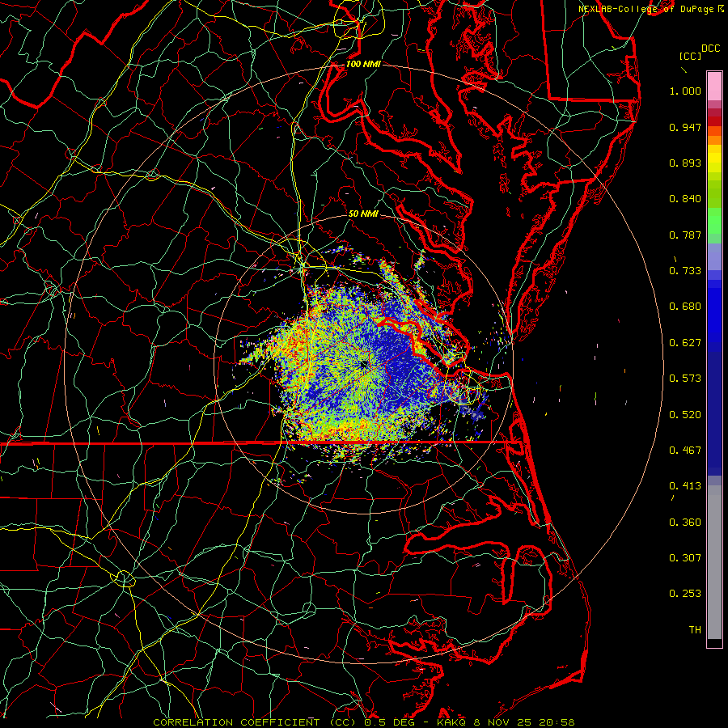Click the TH threshold label

coord(695,630)
